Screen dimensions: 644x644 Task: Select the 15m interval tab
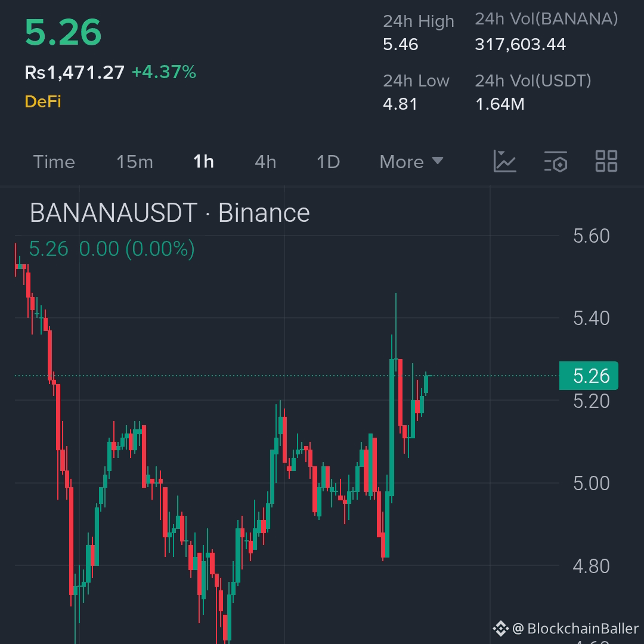135,162
